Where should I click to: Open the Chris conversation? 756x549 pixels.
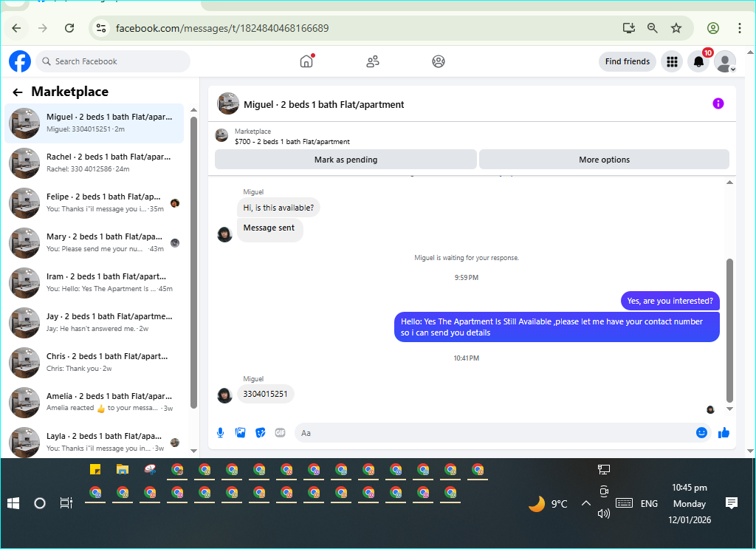[94, 362]
